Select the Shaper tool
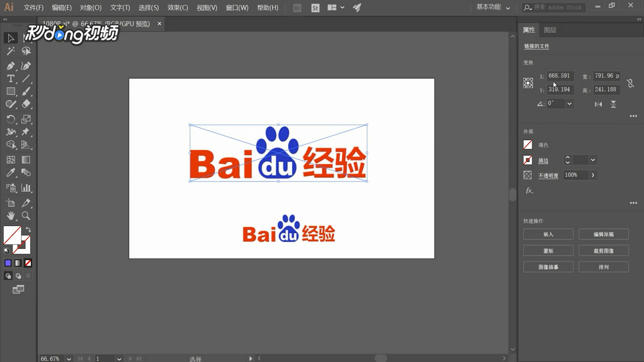This screenshot has height=362, width=644. click(x=11, y=104)
